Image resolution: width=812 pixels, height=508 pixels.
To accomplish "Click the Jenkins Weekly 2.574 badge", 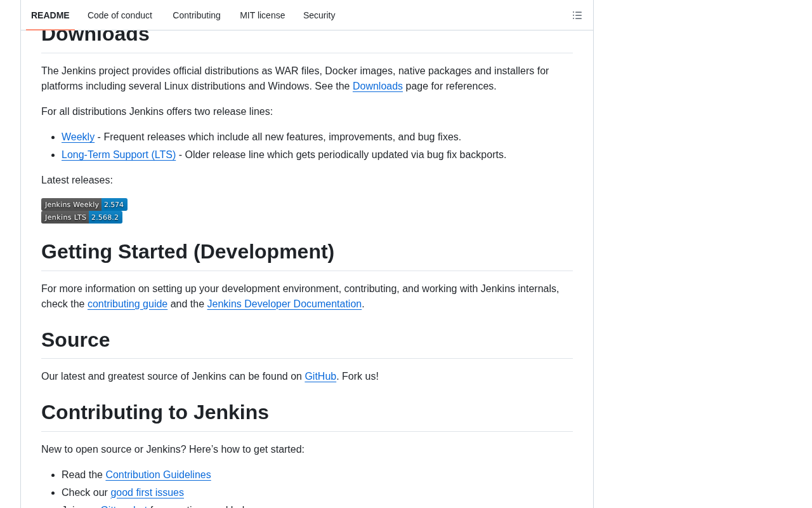I will (84, 204).
